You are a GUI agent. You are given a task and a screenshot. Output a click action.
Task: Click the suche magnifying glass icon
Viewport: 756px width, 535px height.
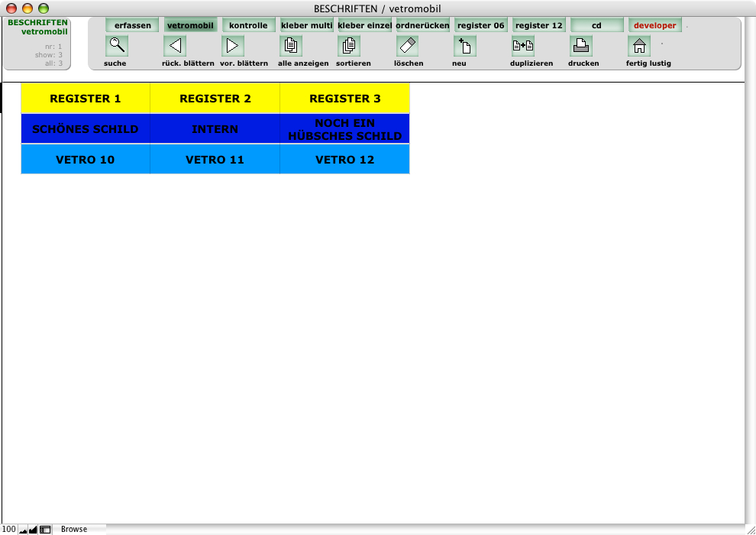(x=117, y=46)
